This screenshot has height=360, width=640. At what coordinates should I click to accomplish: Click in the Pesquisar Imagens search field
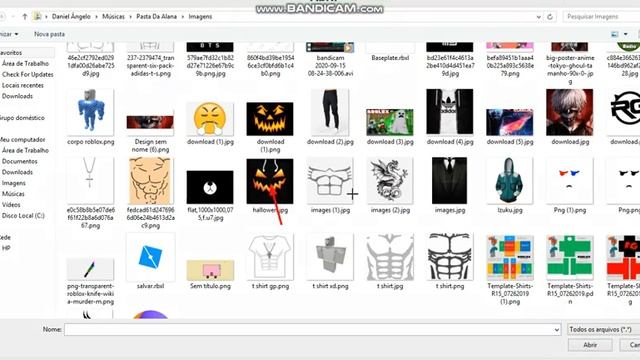601,17
